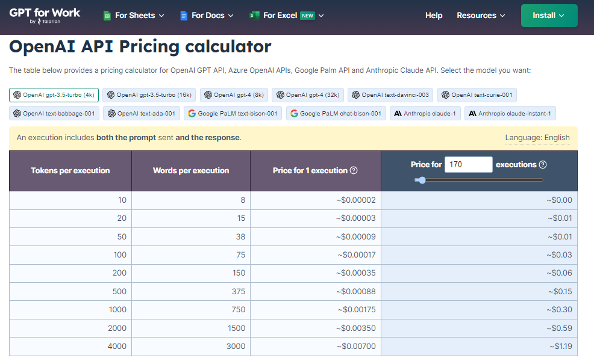Click the executions count slider handle
The height and width of the screenshot is (364, 594).
421,180
